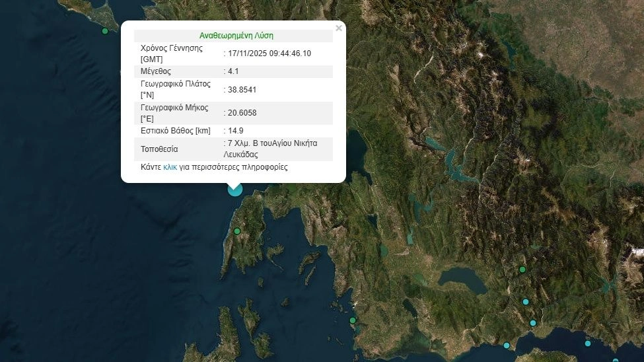Click the magnitude value 4.1

click(x=233, y=71)
